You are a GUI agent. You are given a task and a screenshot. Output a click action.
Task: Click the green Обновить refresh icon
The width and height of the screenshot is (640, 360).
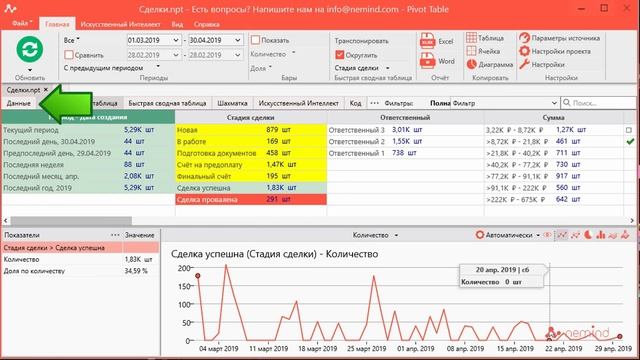click(x=29, y=49)
